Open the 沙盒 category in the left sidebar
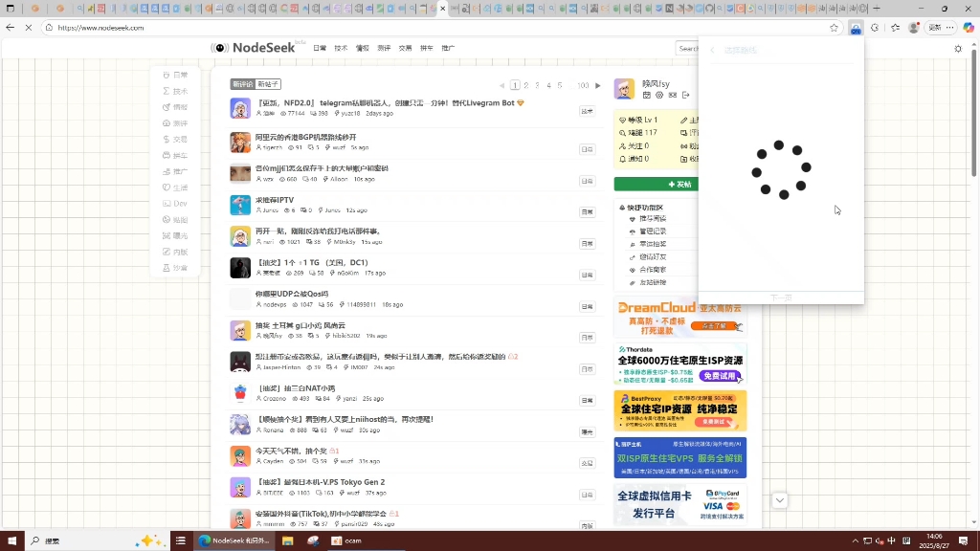The height and width of the screenshot is (551, 980). coord(176,268)
